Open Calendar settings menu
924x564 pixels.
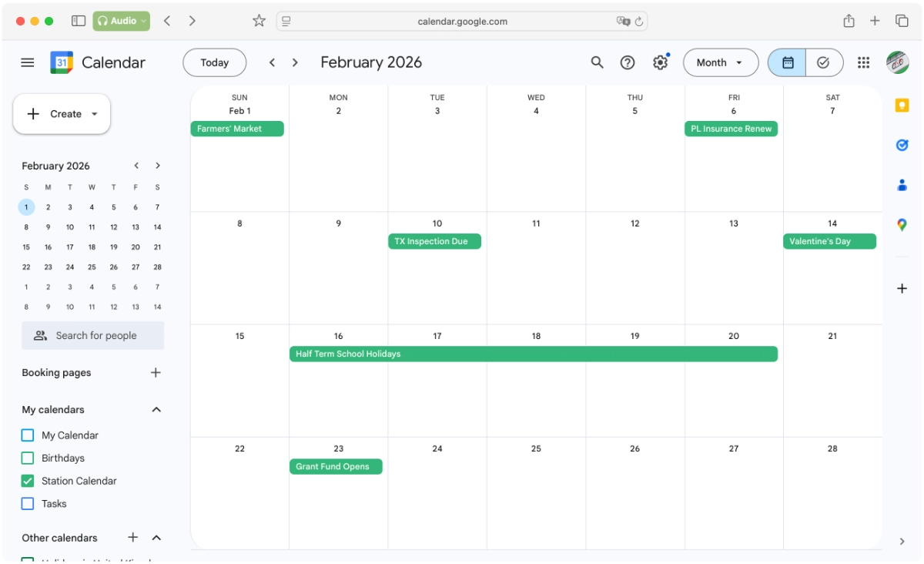click(660, 62)
